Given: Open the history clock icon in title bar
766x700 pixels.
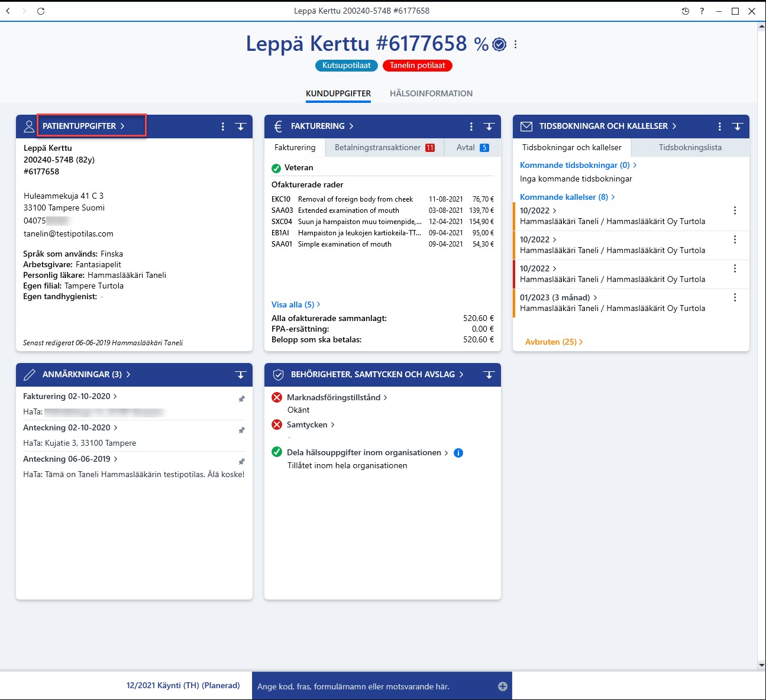Looking at the screenshot, I should click(686, 11).
